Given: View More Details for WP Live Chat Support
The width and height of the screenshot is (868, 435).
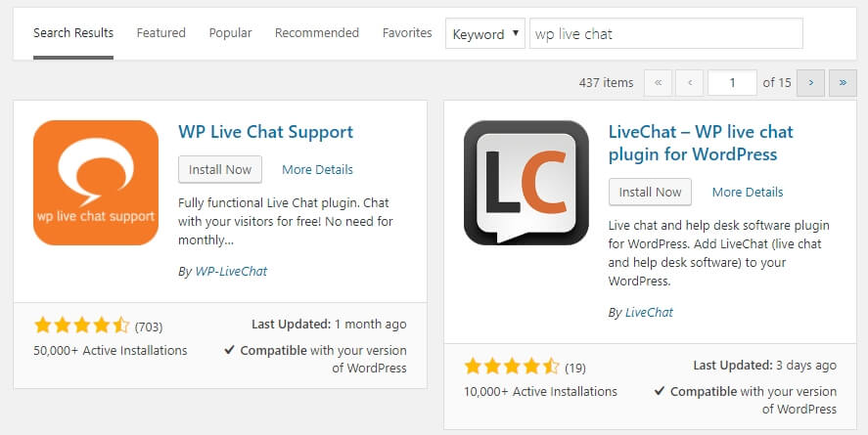Looking at the screenshot, I should point(318,170).
